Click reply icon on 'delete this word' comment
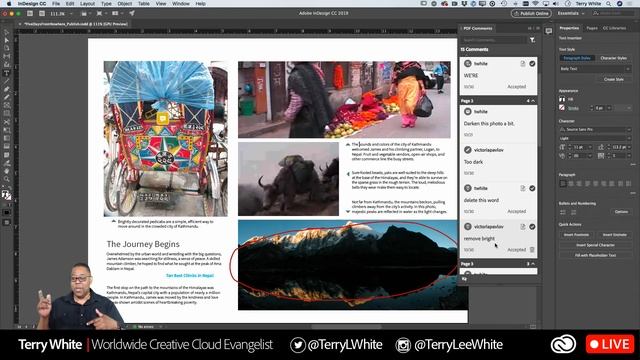Viewport: 640px width, 360px height. (522, 188)
